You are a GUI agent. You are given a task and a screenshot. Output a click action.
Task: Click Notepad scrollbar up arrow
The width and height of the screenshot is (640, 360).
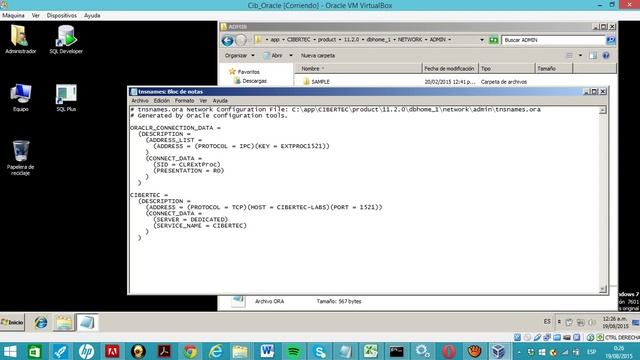602,110
